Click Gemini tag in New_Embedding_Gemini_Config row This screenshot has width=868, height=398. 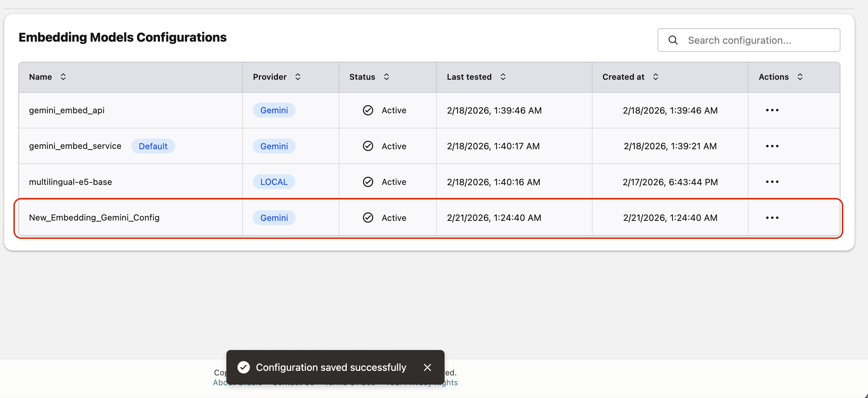click(274, 218)
